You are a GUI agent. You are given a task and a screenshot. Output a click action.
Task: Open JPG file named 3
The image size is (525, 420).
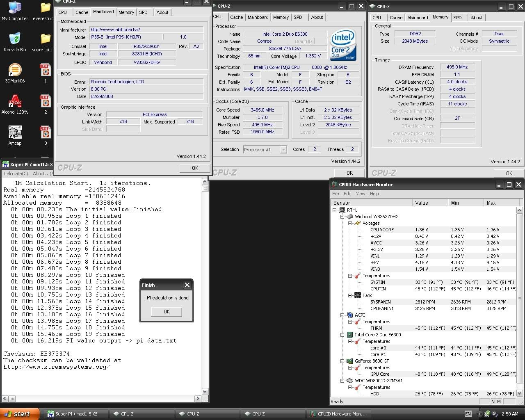click(x=45, y=136)
